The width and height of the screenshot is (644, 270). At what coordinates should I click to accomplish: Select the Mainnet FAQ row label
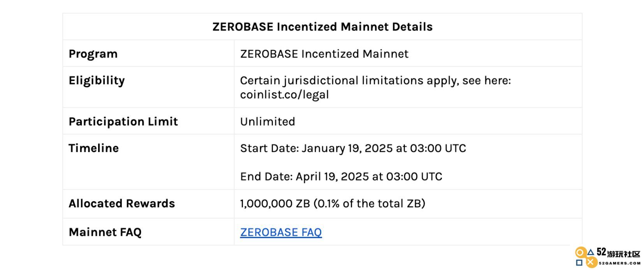[x=105, y=232]
